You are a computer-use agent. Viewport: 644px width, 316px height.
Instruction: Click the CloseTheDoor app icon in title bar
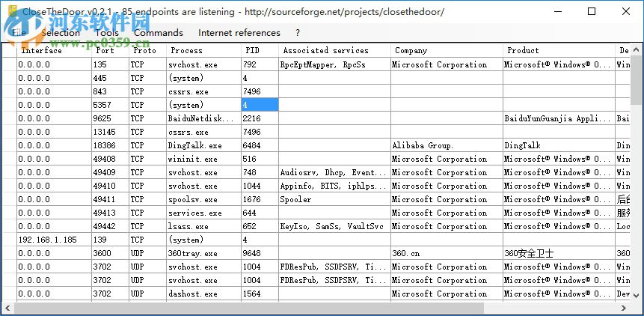(13, 11)
